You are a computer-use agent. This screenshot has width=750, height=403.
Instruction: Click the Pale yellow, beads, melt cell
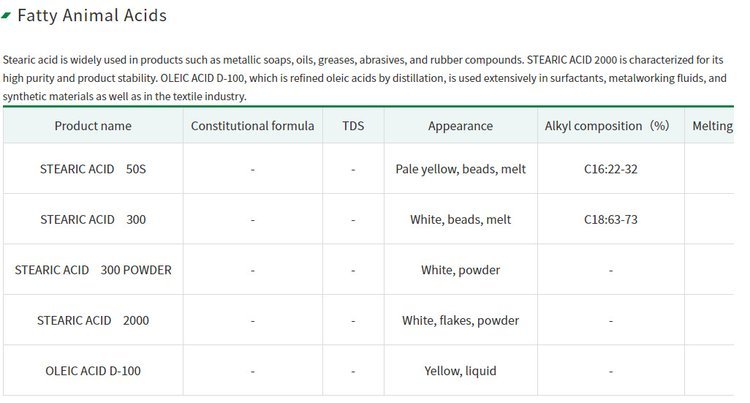tap(460, 169)
